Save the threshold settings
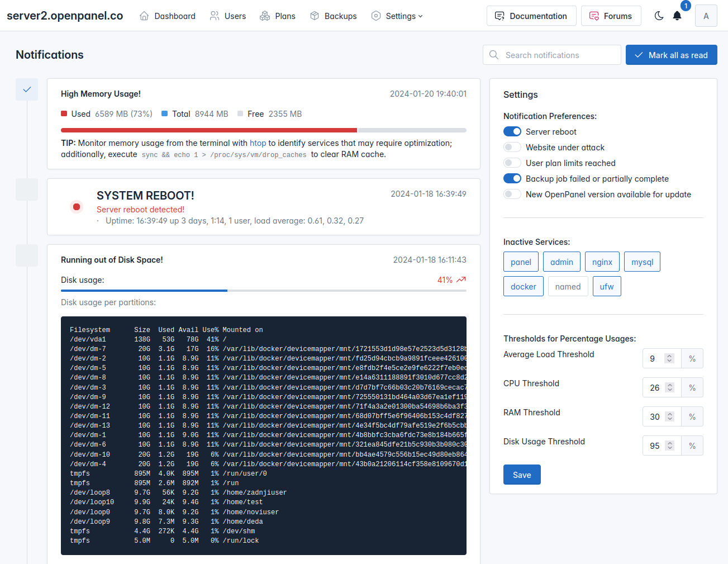The width and height of the screenshot is (728, 564). [522, 475]
